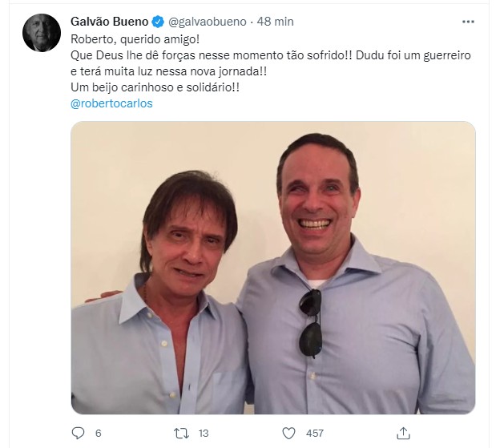
Task: Open the attached photo of two men
Action: pos(273,268)
